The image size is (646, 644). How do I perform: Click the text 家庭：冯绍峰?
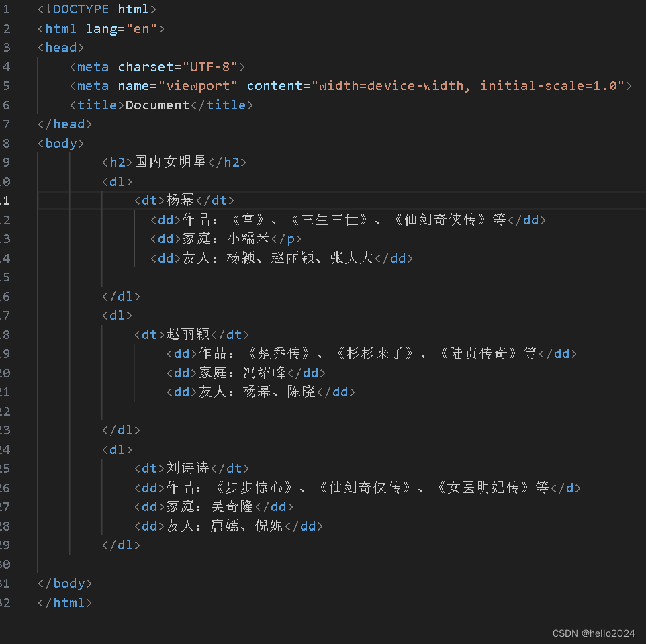pos(242,373)
